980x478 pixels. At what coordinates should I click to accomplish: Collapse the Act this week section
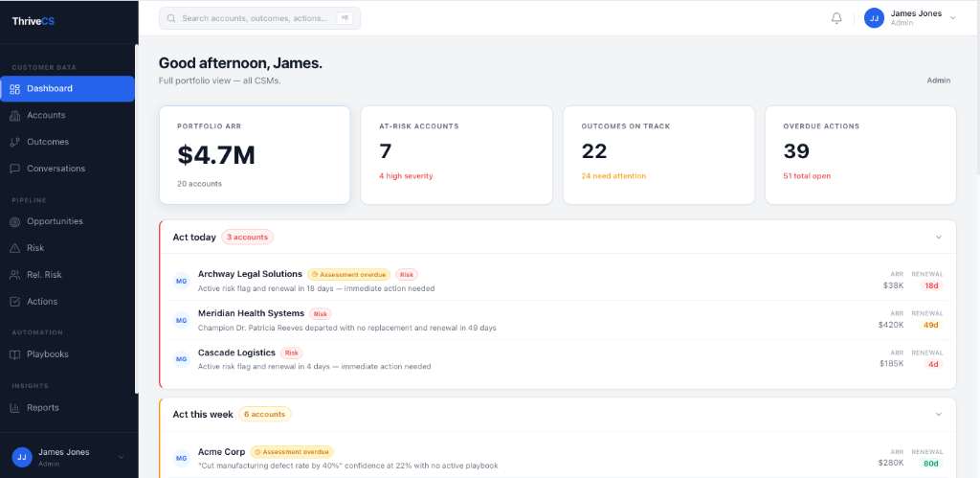tap(938, 414)
